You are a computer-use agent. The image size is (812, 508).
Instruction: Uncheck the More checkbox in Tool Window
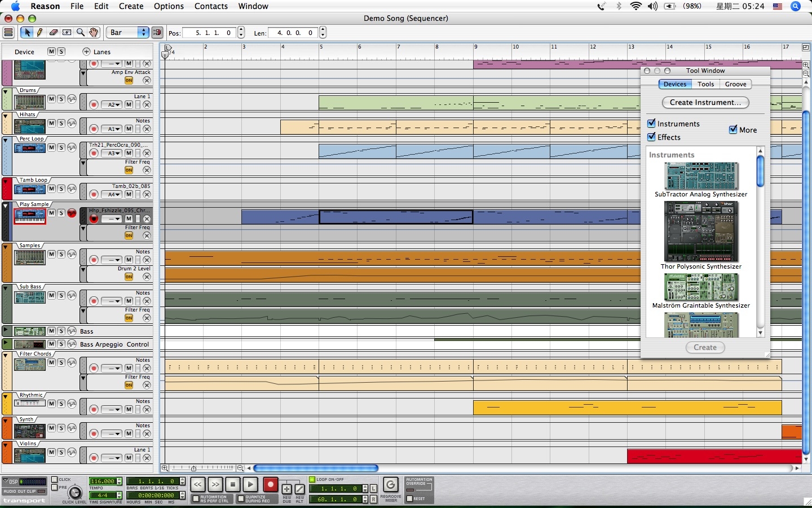[x=733, y=129]
